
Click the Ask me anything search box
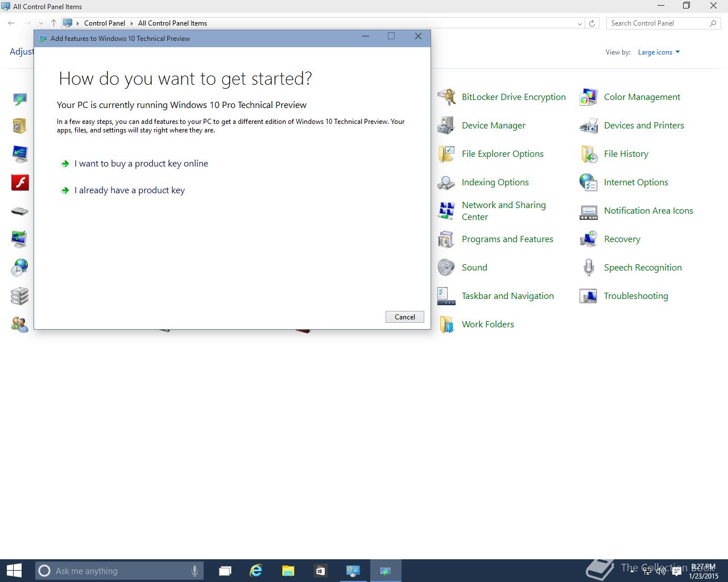(119, 571)
